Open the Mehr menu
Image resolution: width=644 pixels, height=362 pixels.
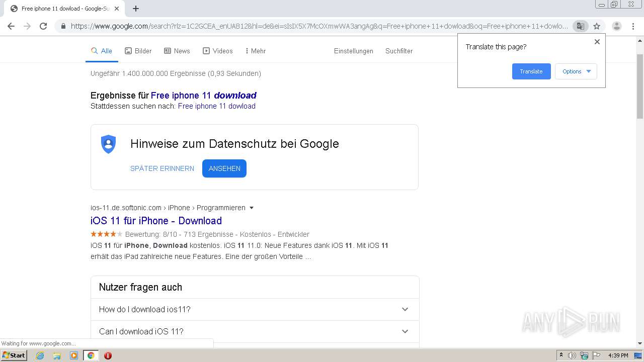click(256, 51)
